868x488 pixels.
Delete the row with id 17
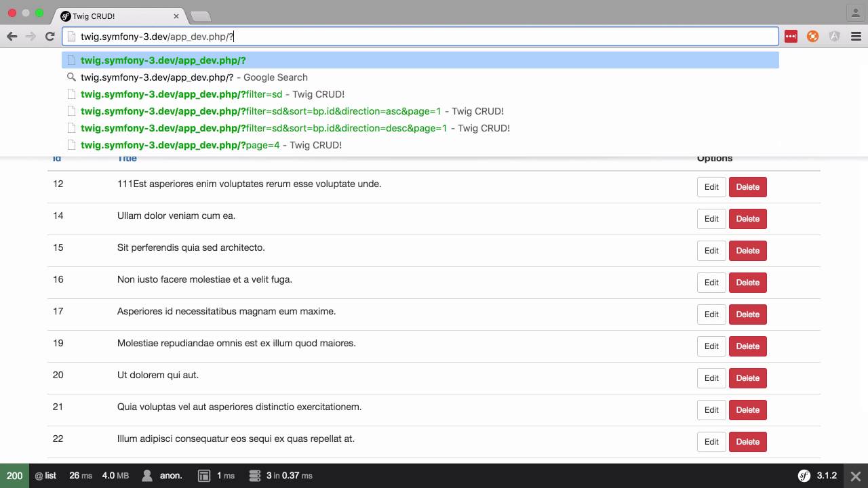[x=747, y=314]
